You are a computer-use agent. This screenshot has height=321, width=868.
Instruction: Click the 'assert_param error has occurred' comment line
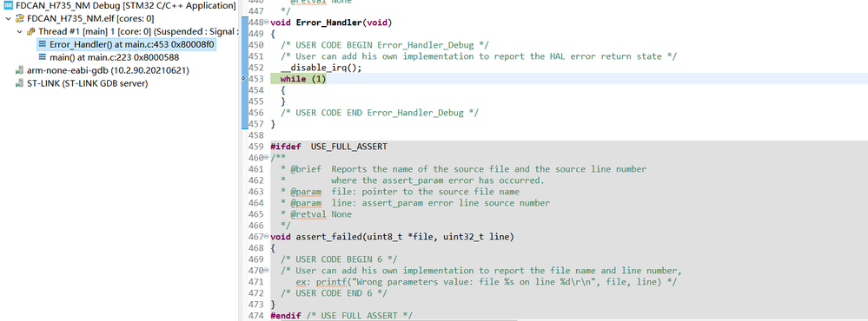pyautogui.click(x=413, y=180)
